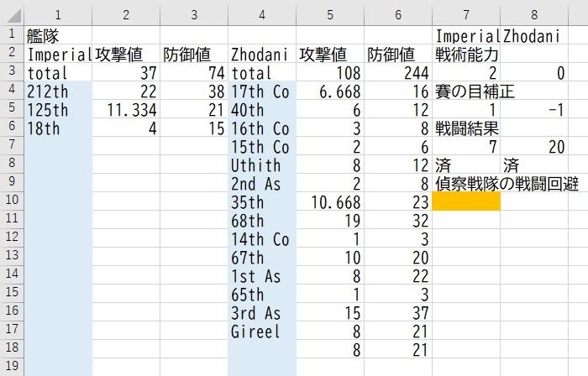The height and width of the screenshot is (376, 588).
Task: Click the '40th' fleet cell
Action: (x=262, y=109)
